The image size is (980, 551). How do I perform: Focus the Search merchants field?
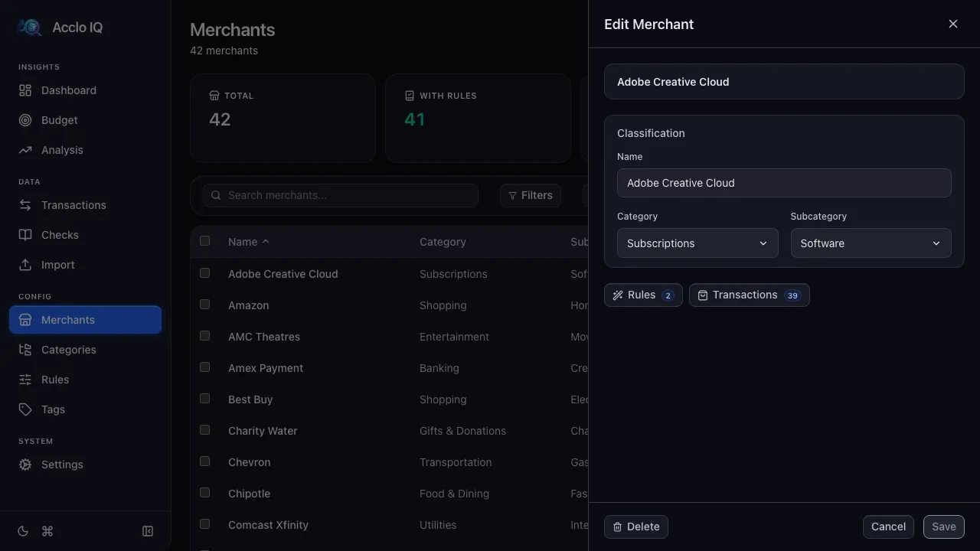pyautogui.click(x=341, y=195)
